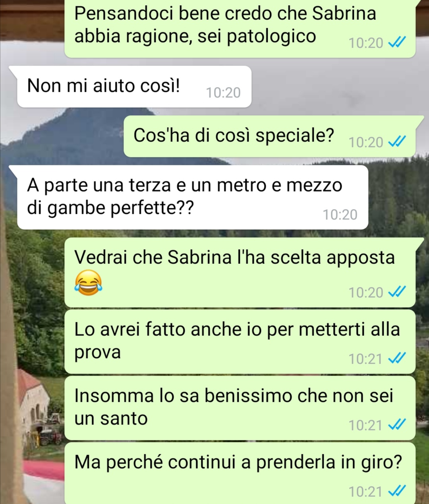Select the 'Cos'ha di così speciale?' bubble
Image resolution: width=429 pixels, height=504 pixels.
[x=269, y=136]
